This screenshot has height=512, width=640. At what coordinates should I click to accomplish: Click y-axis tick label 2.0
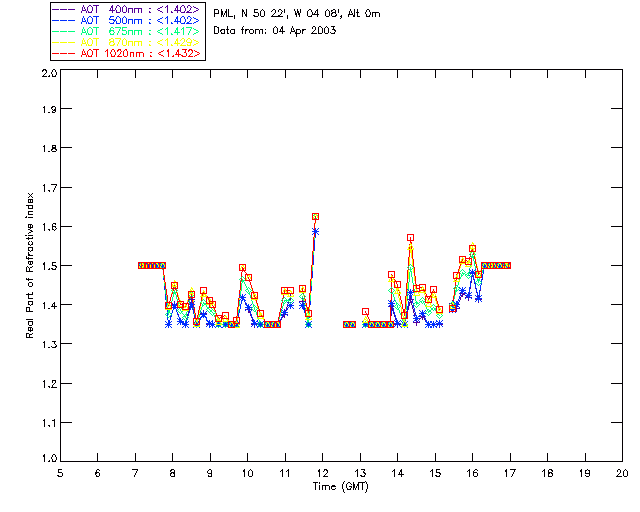click(49, 73)
